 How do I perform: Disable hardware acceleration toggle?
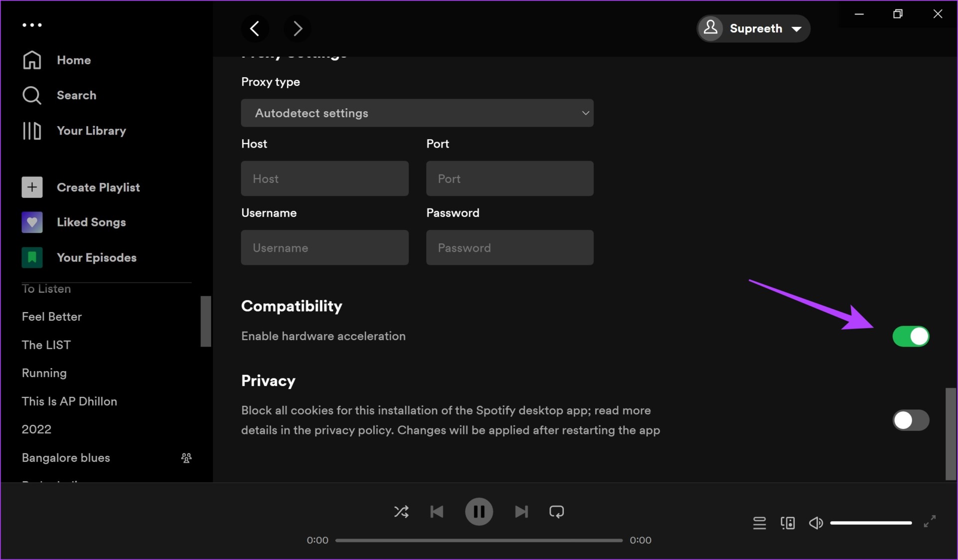click(x=911, y=337)
